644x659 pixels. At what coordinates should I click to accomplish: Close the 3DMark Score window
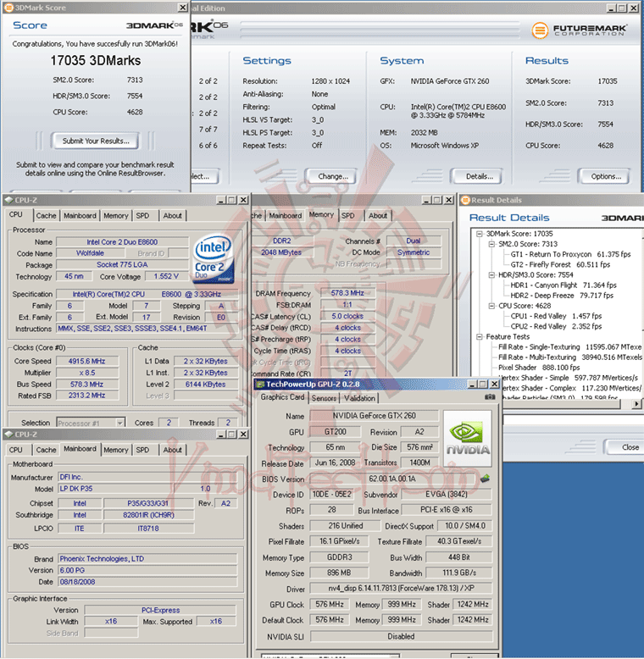click(182, 8)
